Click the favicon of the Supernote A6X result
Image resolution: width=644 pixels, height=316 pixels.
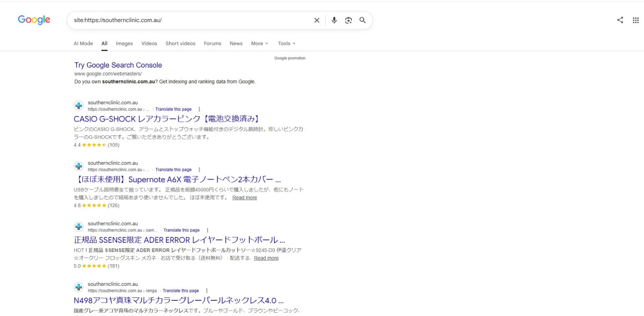(78, 166)
